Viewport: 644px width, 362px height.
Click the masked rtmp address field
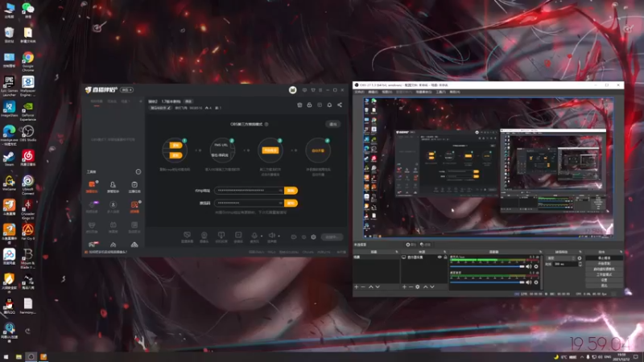coord(249,191)
